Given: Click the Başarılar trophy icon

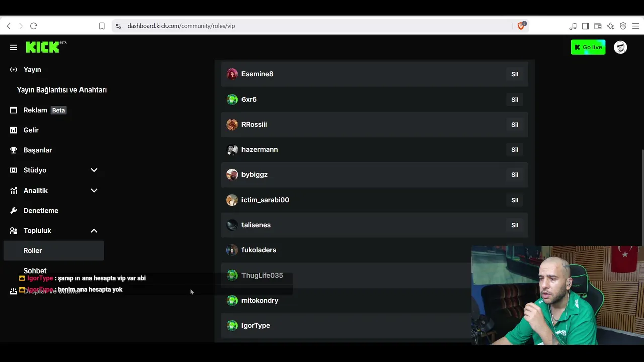Looking at the screenshot, I should coord(14,150).
